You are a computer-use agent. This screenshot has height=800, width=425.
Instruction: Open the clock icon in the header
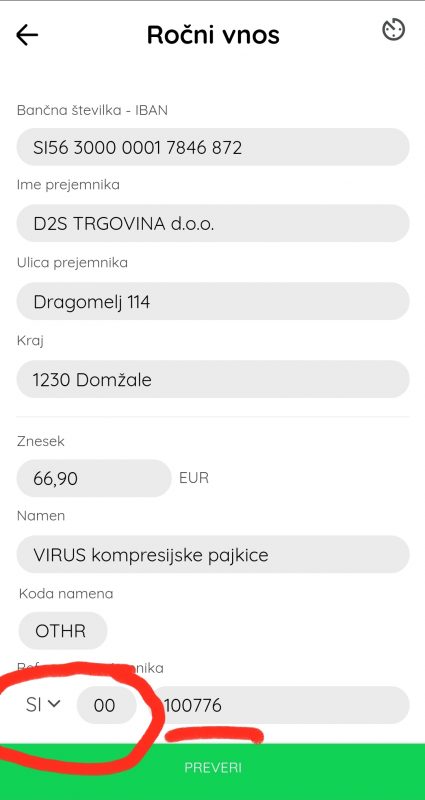tap(394, 30)
